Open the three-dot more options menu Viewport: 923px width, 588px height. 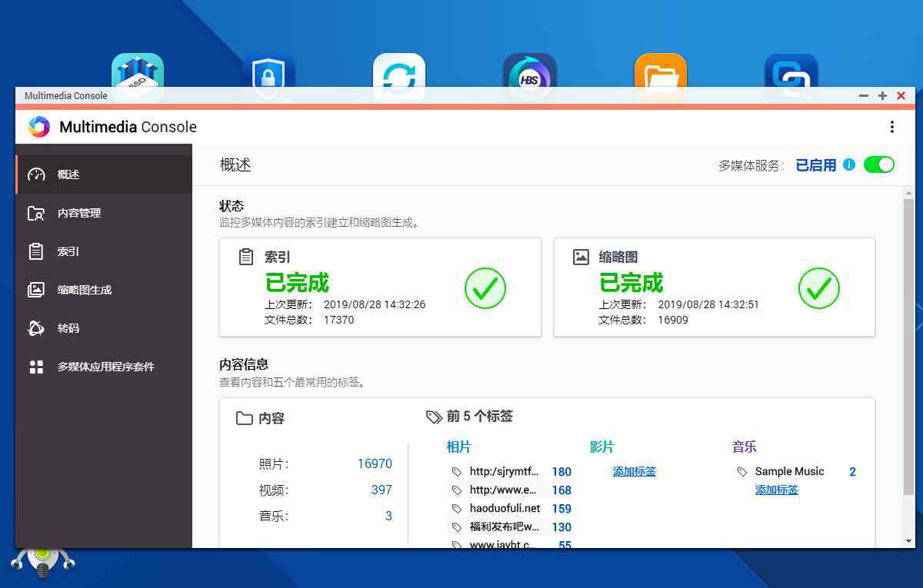point(891,127)
